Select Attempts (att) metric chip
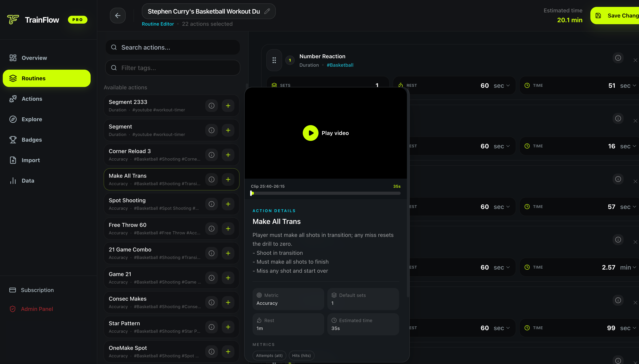639x364 pixels. pos(269,356)
